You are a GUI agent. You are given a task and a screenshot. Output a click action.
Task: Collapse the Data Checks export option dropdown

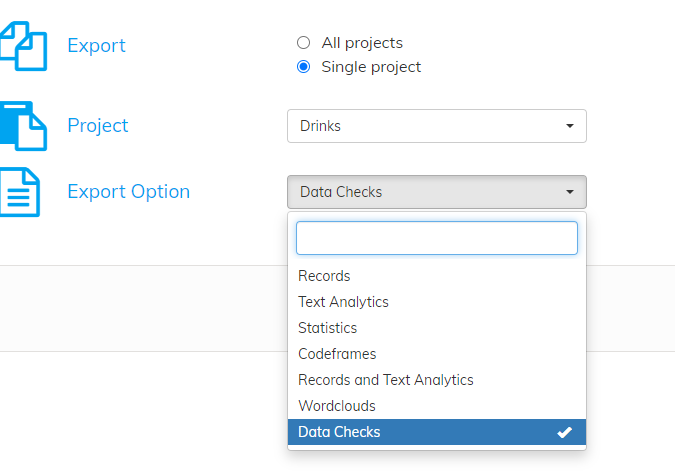(437, 192)
